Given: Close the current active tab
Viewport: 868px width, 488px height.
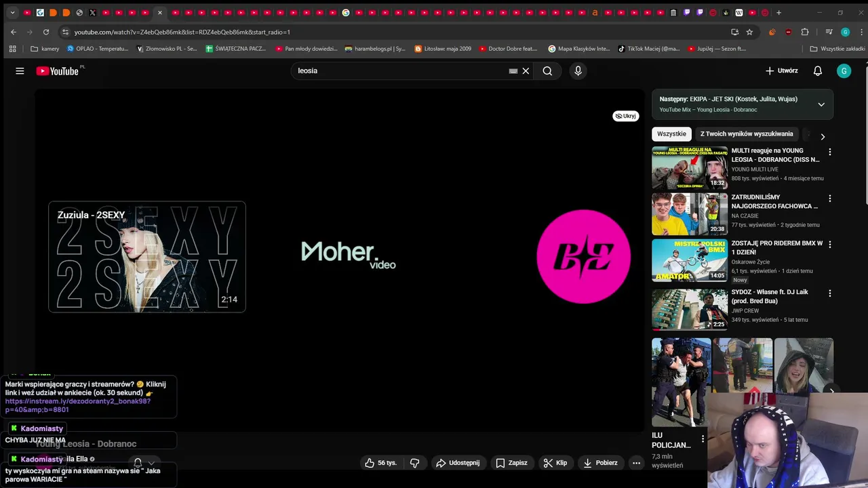Looking at the screenshot, I should [x=160, y=12].
